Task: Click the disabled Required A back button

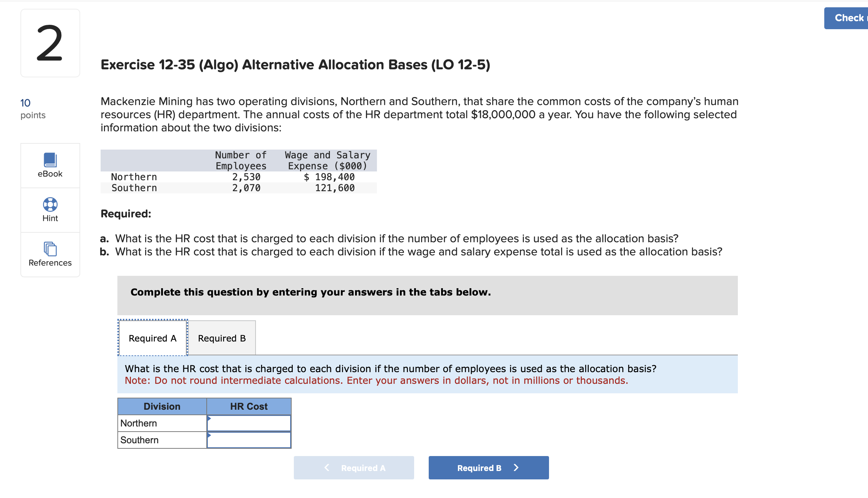Action: coord(354,468)
